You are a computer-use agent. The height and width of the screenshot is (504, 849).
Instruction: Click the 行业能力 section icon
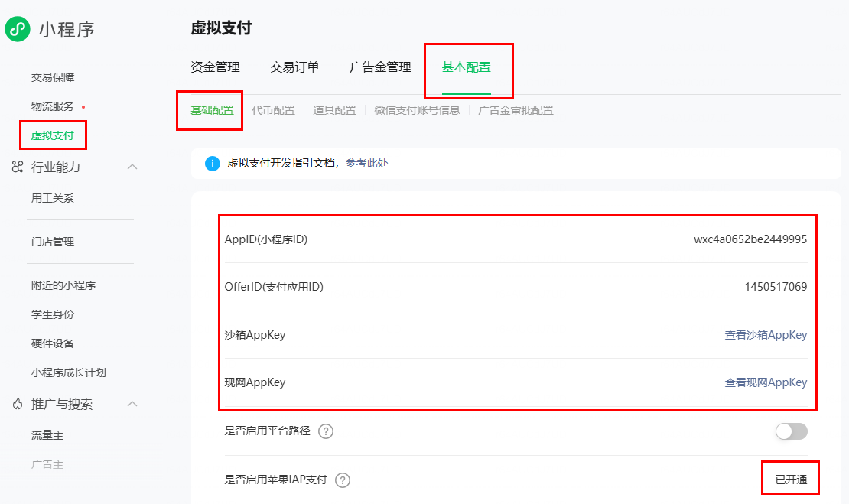tap(18, 167)
